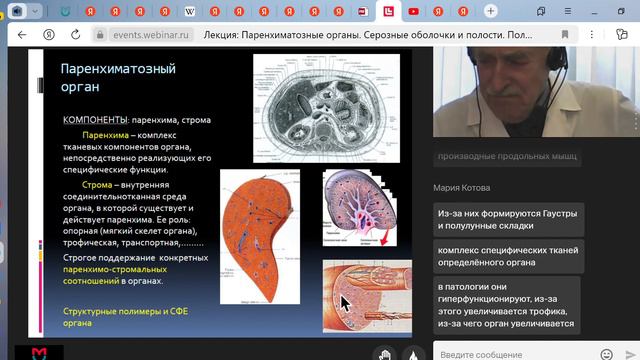Click yellow word 'Паренхима' on slide
This screenshot has width=640, height=360.
click(x=105, y=135)
